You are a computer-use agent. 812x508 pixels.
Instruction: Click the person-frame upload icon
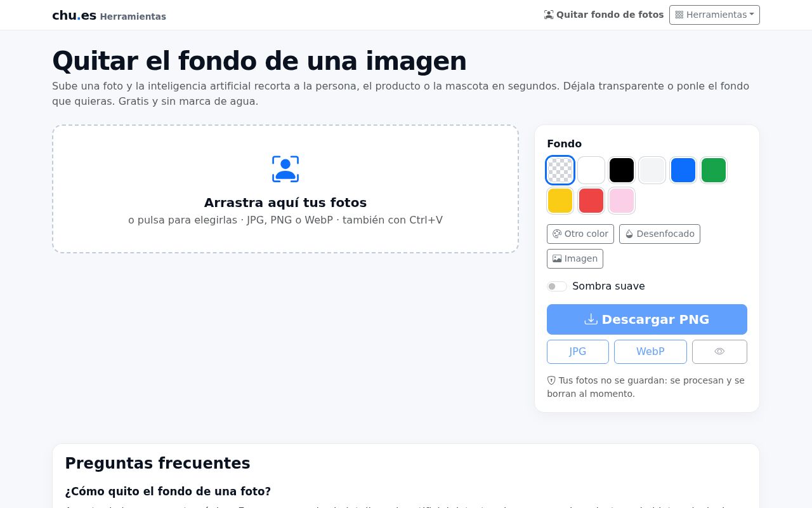(285, 169)
